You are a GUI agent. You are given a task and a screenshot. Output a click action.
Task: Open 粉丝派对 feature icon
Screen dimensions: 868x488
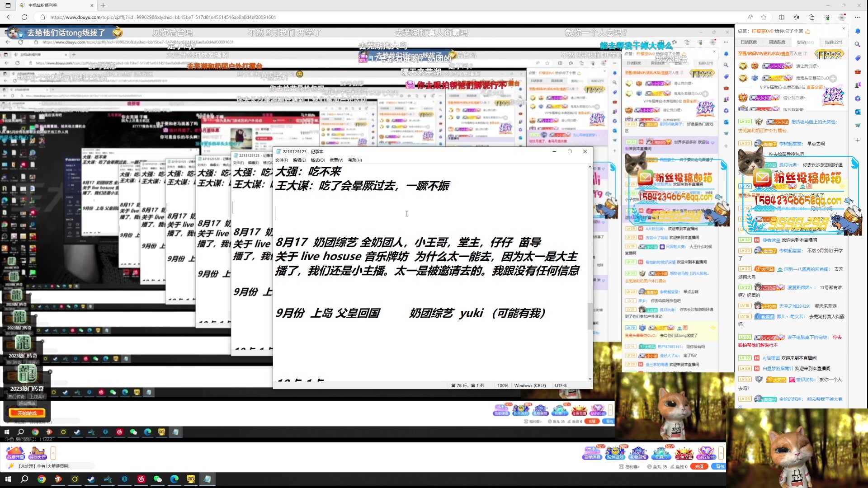(615, 452)
